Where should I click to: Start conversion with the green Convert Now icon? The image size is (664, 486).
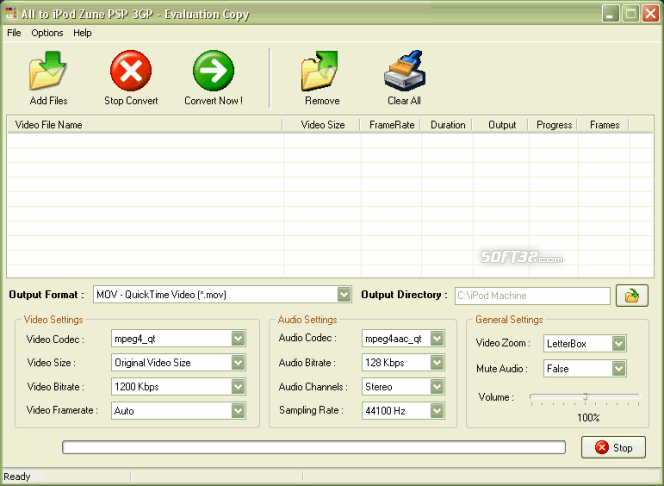[213, 70]
